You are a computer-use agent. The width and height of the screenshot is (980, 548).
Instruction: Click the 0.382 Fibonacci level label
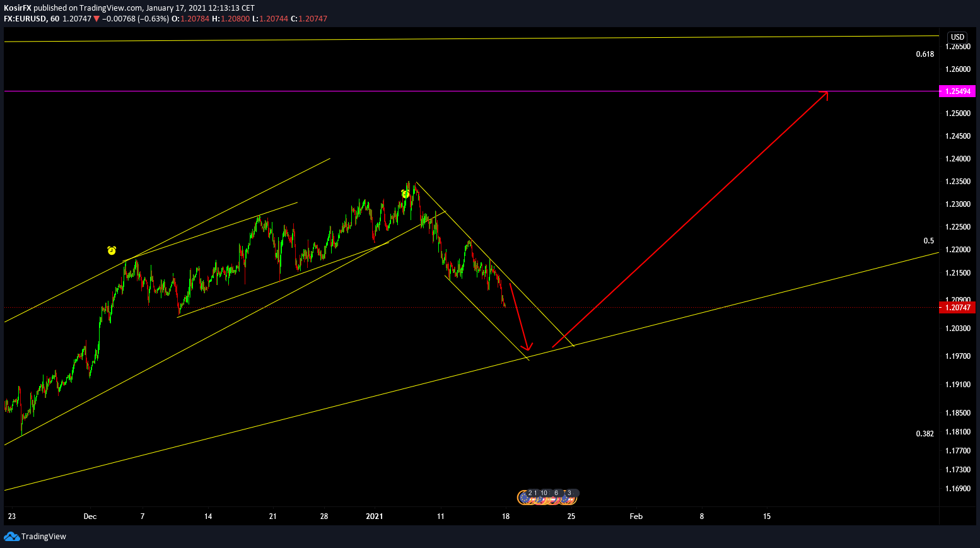(x=925, y=434)
